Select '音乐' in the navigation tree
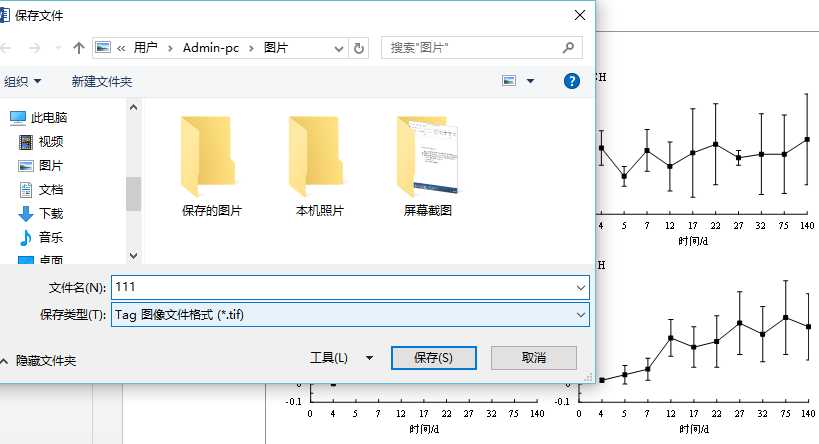The height and width of the screenshot is (444, 819). 41,238
